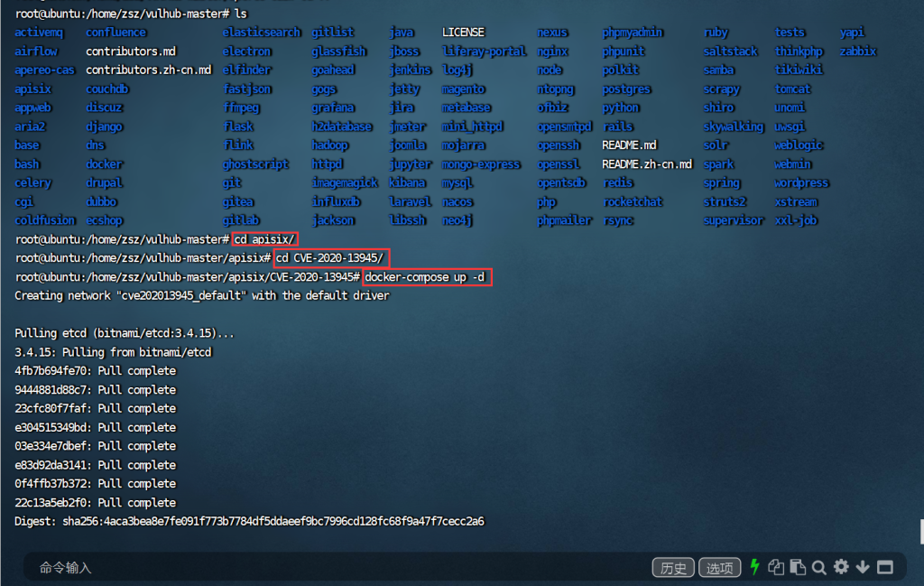Select the 'ghostscript' directory name
The height and width of the screenshot is (586, 924).
pyautogui.click(x=255, y=164)
